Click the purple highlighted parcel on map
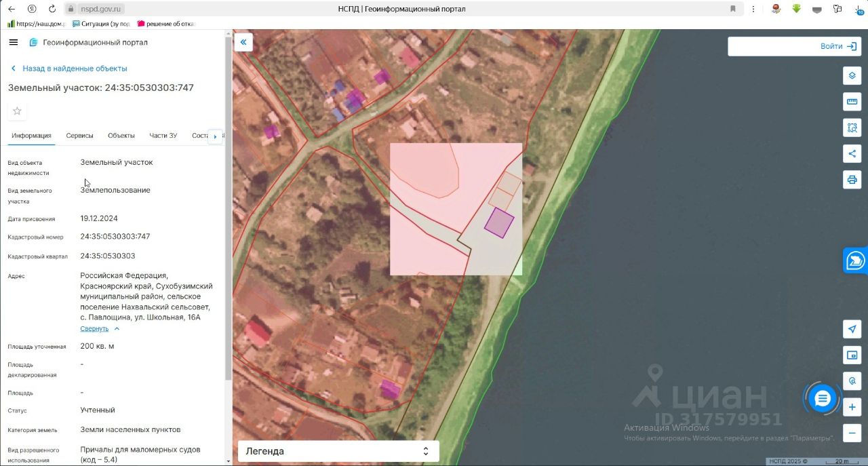The height and width of the screenshot is (466, 868). [x=498, y=223]
